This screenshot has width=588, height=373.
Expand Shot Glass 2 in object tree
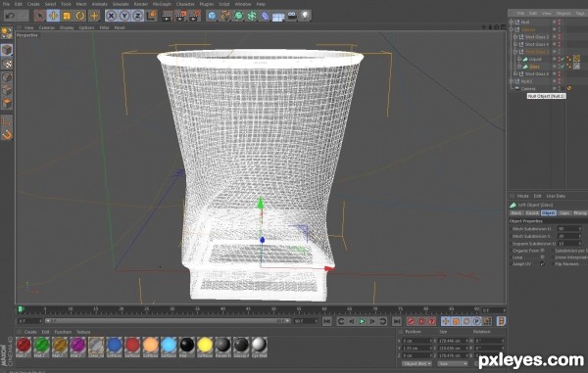tap(515, 37)
